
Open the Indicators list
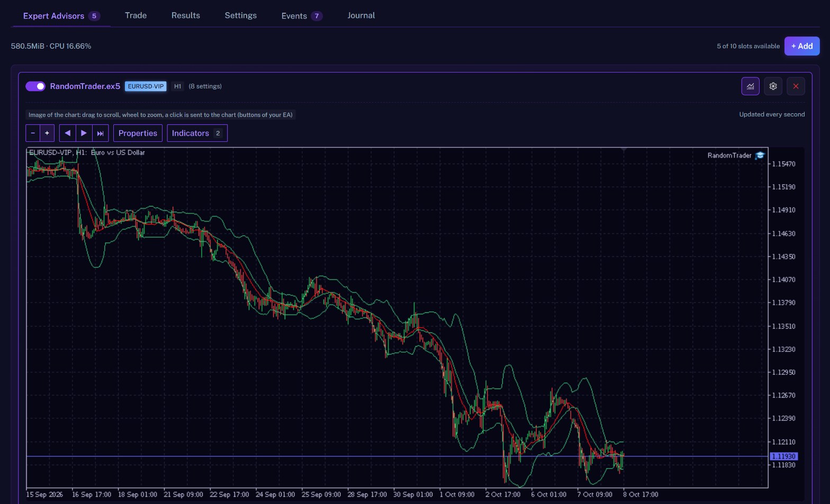coord(197,133)
